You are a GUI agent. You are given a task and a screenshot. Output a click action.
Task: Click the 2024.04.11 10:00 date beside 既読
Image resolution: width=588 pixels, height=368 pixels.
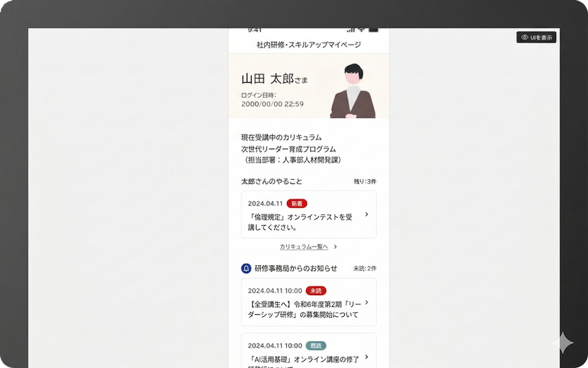click(x=275, y=345)
